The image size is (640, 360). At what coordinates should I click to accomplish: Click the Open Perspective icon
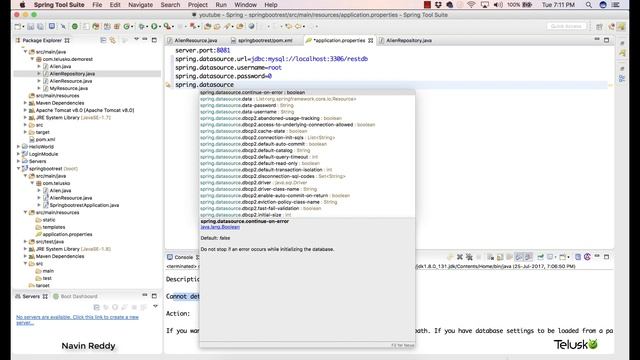tap(599, 27)
